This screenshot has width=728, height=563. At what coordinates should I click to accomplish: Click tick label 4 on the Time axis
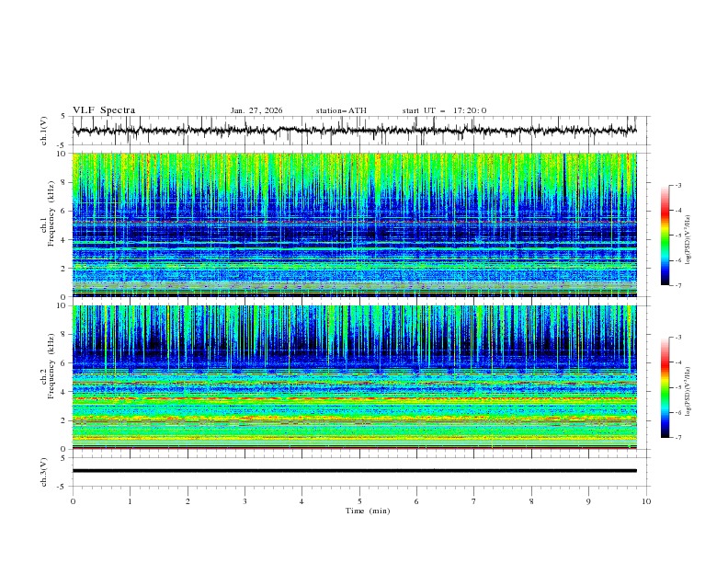pos(301,501)
